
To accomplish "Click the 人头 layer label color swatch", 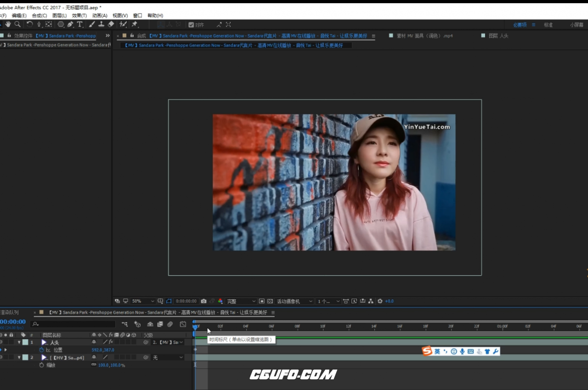I will coord(25,343).
